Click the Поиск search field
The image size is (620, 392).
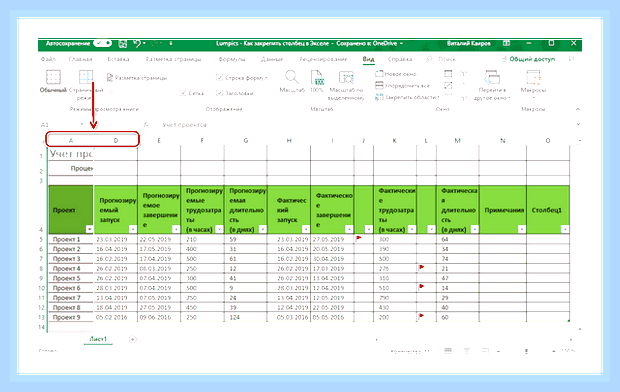[447, 59]
